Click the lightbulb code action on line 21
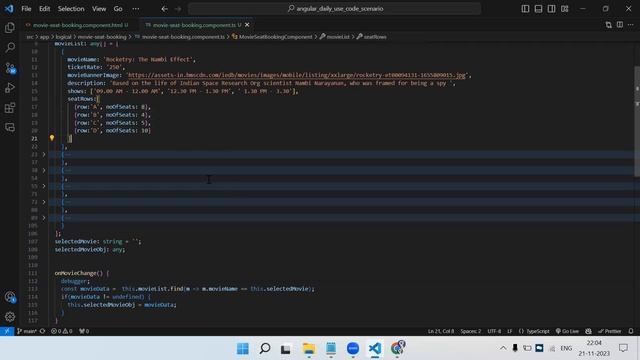Viewport: 640px width, 360px height. click(x=52, y=138)
